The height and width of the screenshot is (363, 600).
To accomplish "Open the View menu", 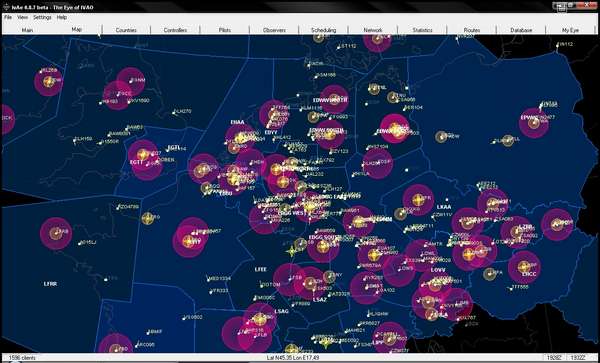I will point(23,18).
